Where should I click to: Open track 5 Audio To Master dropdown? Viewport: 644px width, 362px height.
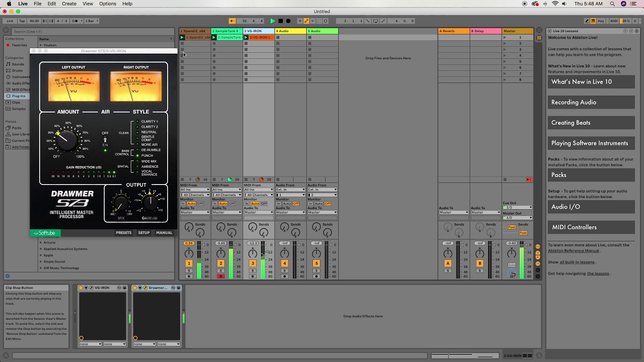click(323, 212)
